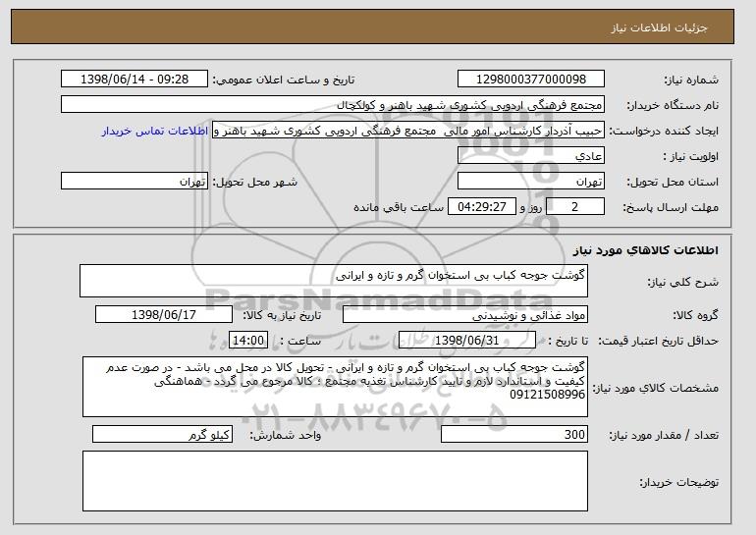Click the need date field 1398/06/17
756x535 pixels.
pyautogui.click(x=164, y=315)
